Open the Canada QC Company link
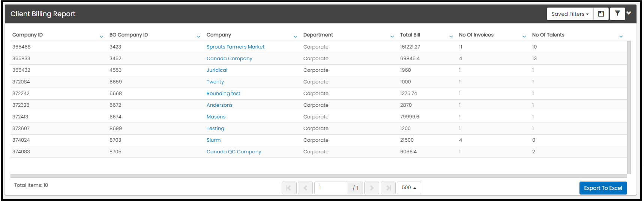Screen dimensions: 644x203 234,152
